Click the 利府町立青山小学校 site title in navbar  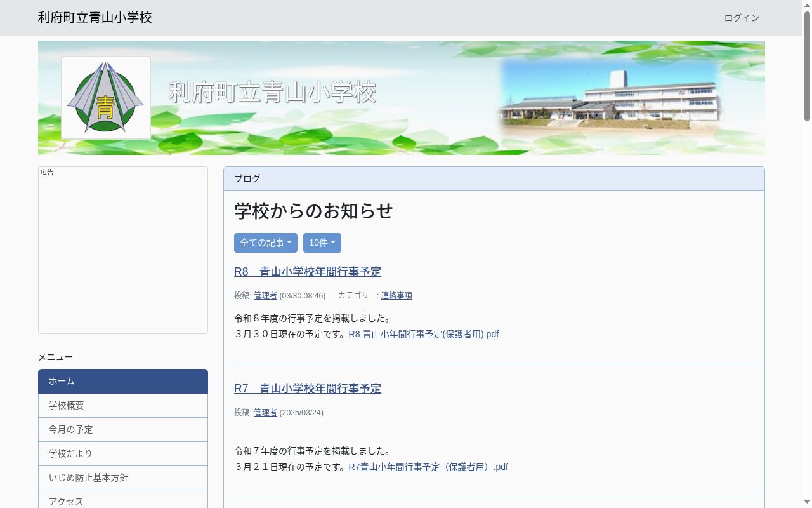pos(95,17)
